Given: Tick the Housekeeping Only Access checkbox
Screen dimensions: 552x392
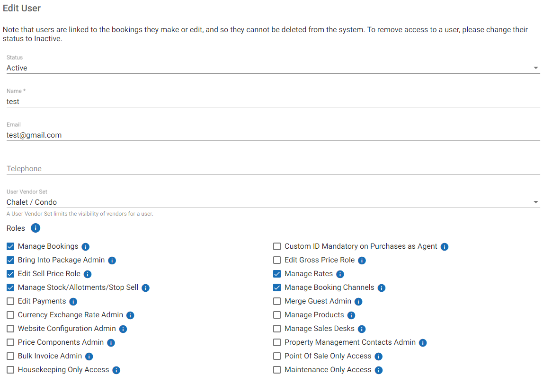Looking at the screenshot, I should (x=10, y=370).
